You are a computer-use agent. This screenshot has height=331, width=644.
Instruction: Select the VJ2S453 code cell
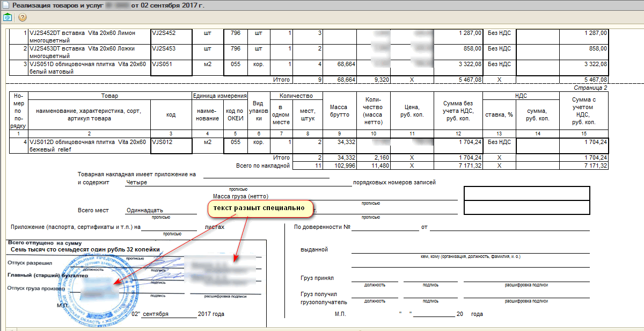171,49
